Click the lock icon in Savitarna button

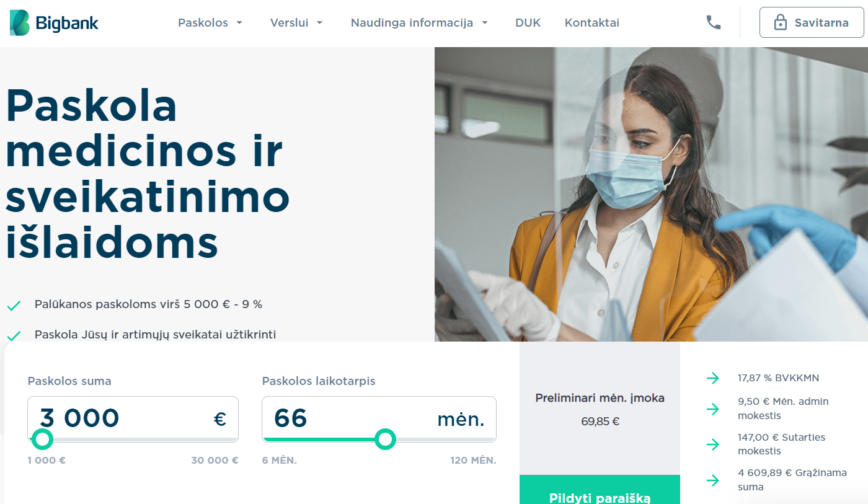pyautogui.click(x=781, y=23)
